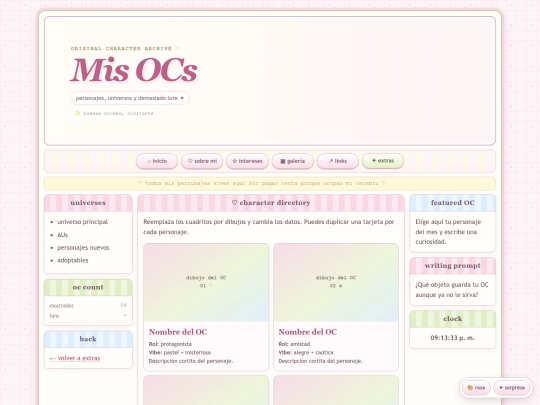Viewport: 540px width, 405px height.
Task: Click 'universo principal' list item
Action: [83, 222]
